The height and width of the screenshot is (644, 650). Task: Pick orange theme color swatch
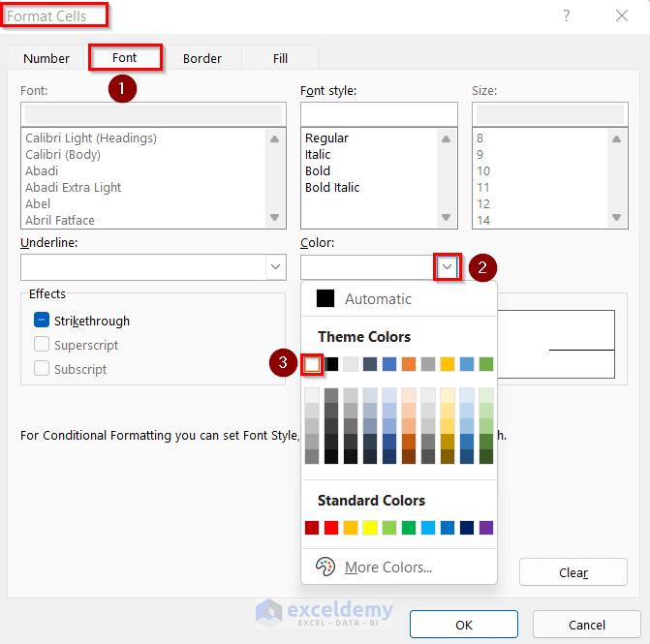pos(409,364)
